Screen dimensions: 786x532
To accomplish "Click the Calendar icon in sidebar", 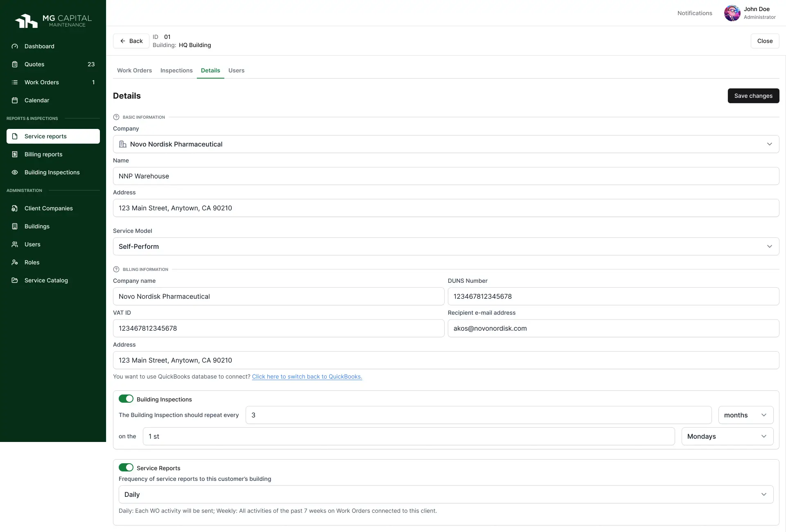I will [15, 100].
